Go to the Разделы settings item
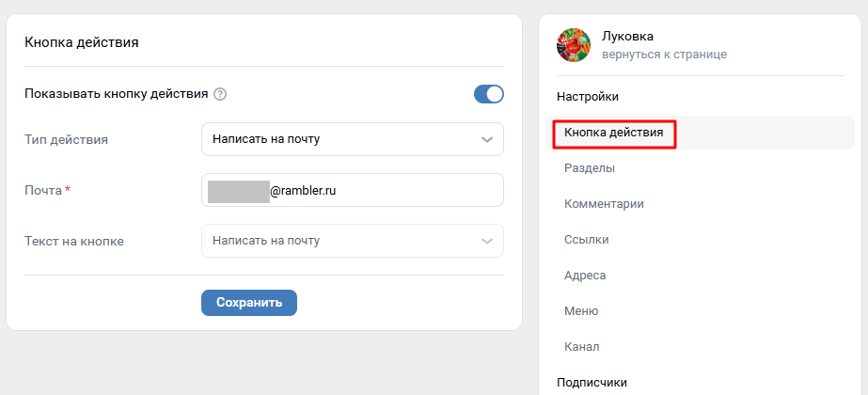Image resolution: width=868 pixels, height=395 pixels. [590, 168]
